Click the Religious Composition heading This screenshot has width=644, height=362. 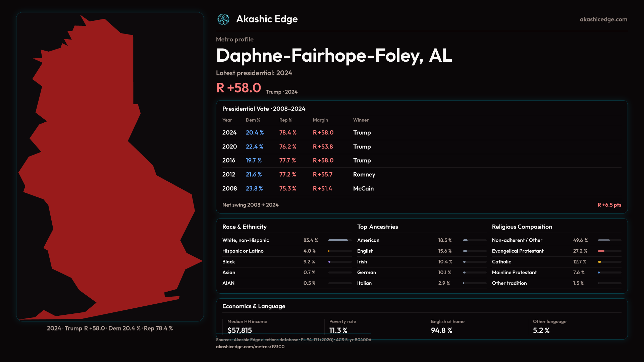(x=522, y=227)
